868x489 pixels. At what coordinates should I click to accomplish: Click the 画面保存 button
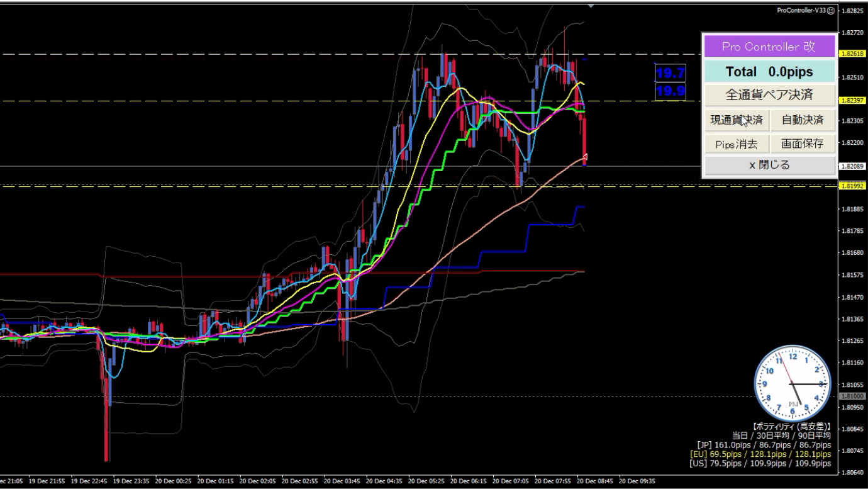[x=803, y=143]
